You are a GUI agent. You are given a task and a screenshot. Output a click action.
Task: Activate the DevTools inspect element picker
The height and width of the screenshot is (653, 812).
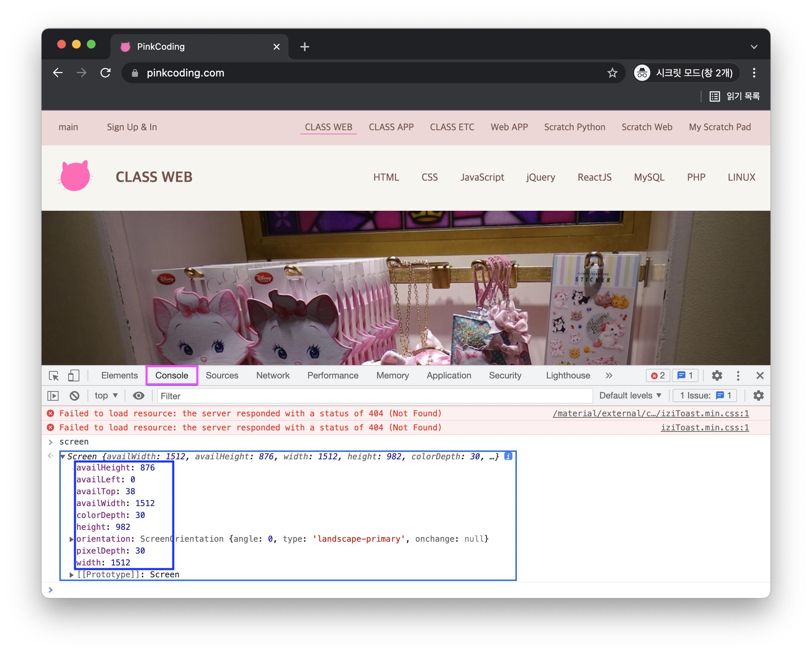(x=54, y=376)
